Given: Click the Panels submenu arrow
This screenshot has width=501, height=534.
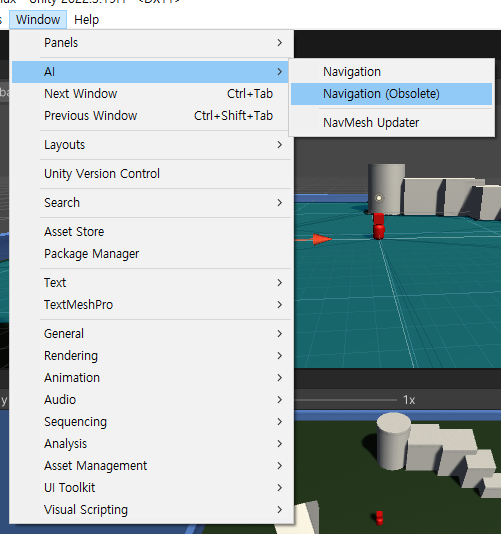Looking at the screenshot, I should click(280, 43).
